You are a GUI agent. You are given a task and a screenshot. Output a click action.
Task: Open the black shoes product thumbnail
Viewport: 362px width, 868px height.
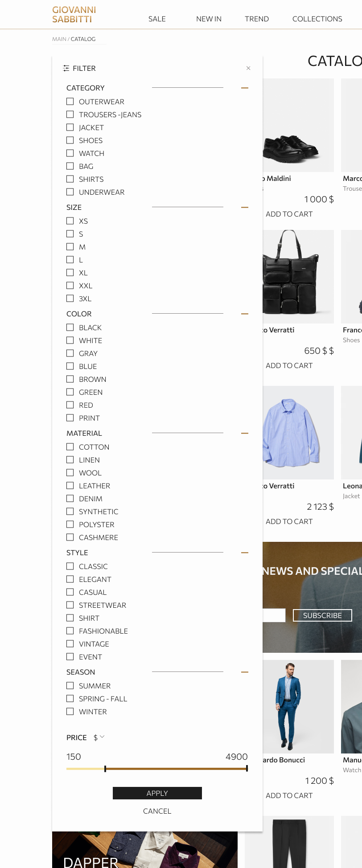point(298,125)
